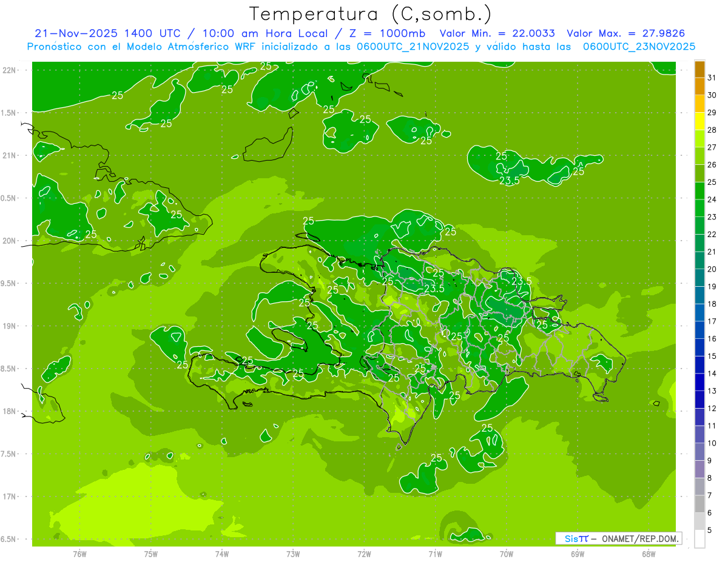The image size is (728, 562).
Task: Click the legend value '8'
Action: coord(710,478)
